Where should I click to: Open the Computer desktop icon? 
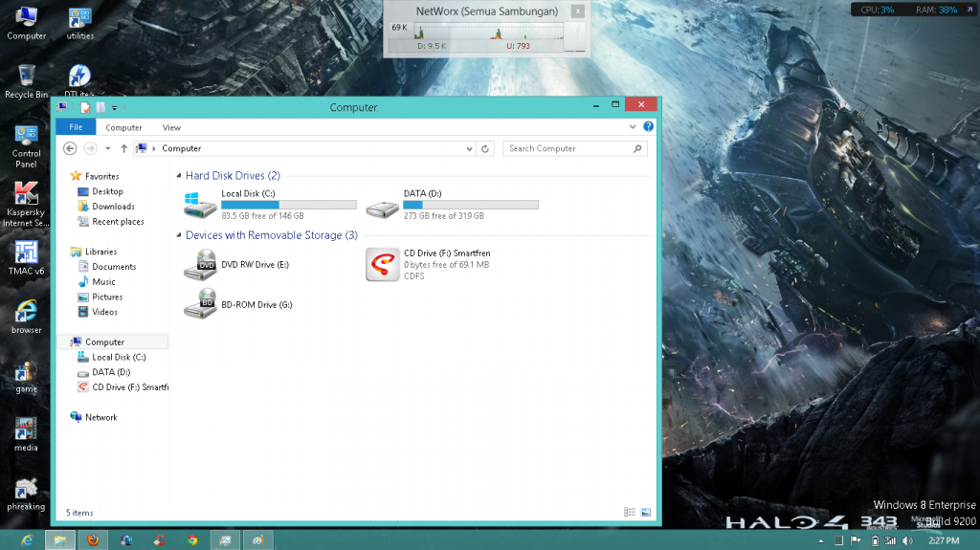point(26,24)
